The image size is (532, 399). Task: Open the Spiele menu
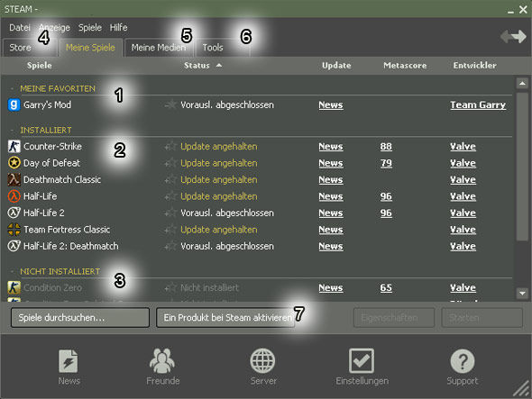pyautogui.click(x=90, y=27)
